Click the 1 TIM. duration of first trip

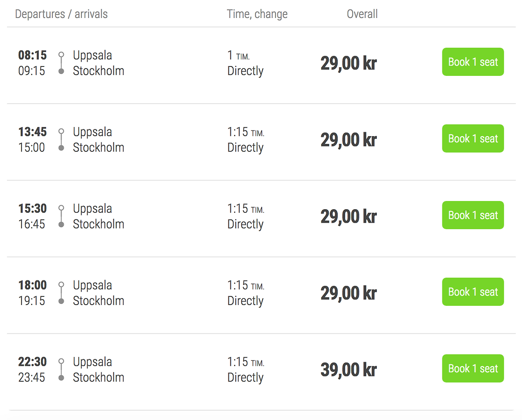point(239,55)
